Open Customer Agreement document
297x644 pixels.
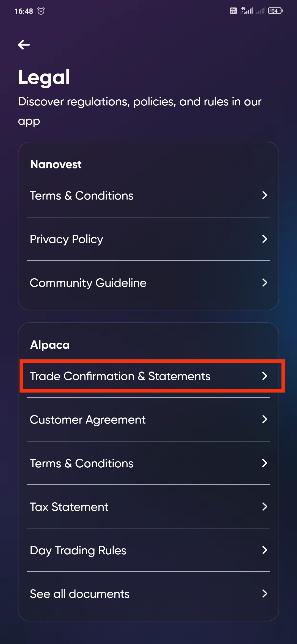[x=148, y=420]
